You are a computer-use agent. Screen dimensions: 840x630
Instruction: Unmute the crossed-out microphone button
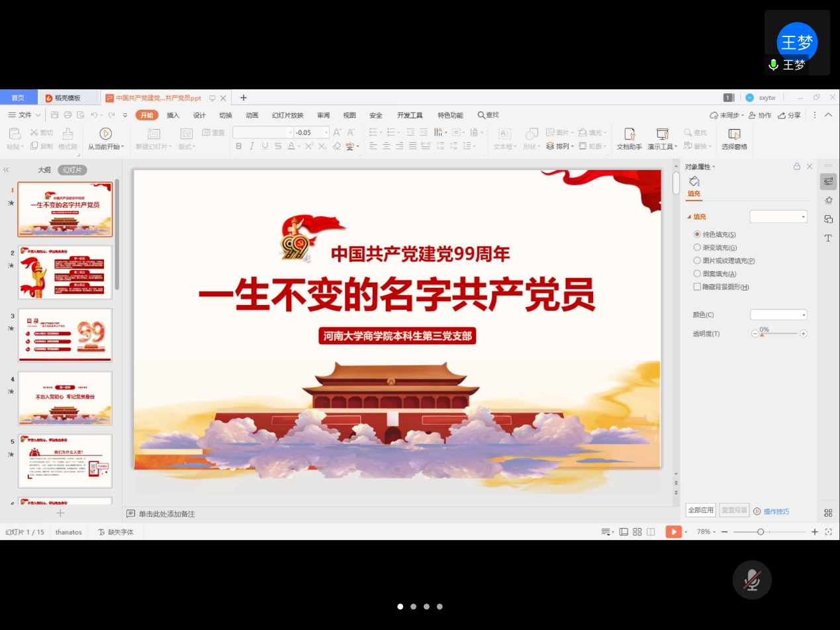[752, 580]
